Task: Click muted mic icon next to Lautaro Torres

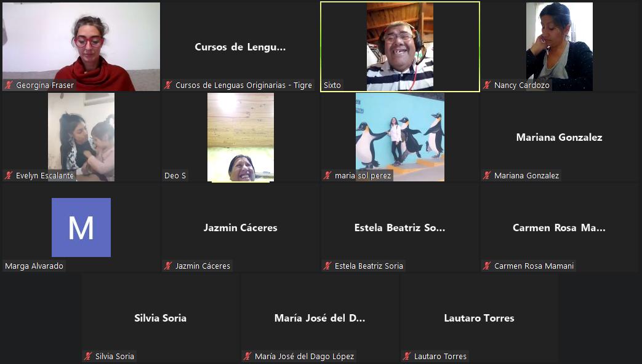Action: point(407,357)
